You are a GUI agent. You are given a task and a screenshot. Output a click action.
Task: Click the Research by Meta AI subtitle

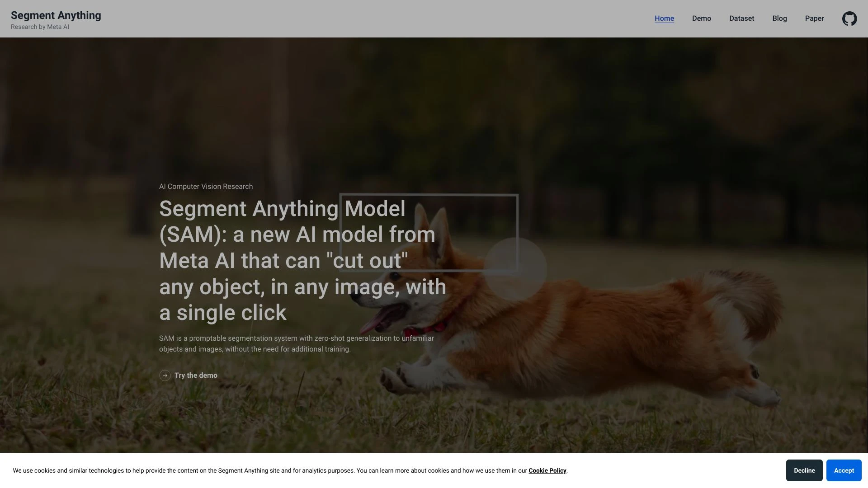pyautogui.click(x=39, y=27)
